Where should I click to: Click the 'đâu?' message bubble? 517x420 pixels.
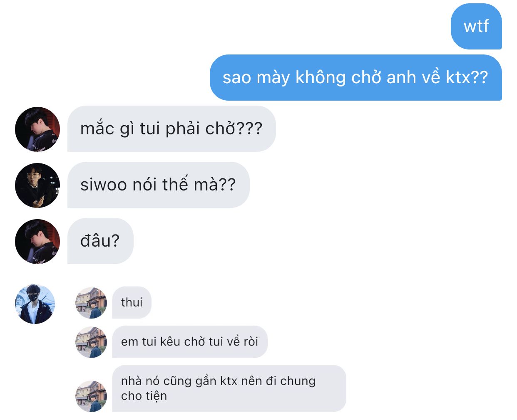pyautogui.click(x=100, y=241)
